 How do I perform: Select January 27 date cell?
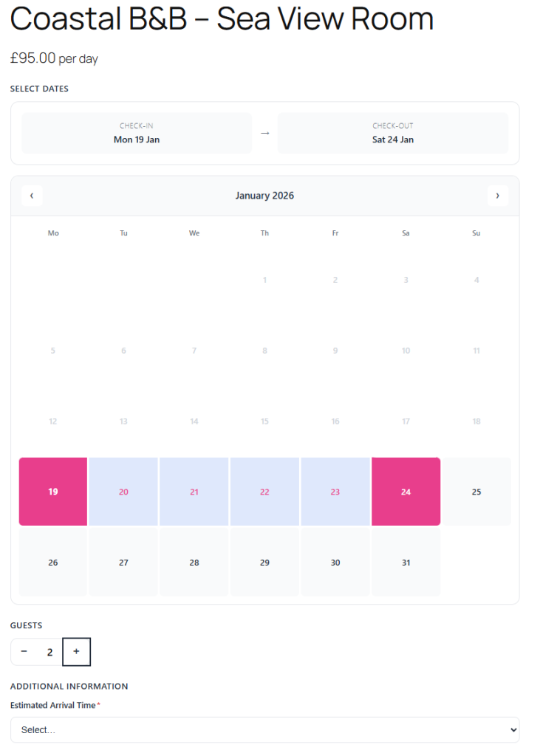123,563
